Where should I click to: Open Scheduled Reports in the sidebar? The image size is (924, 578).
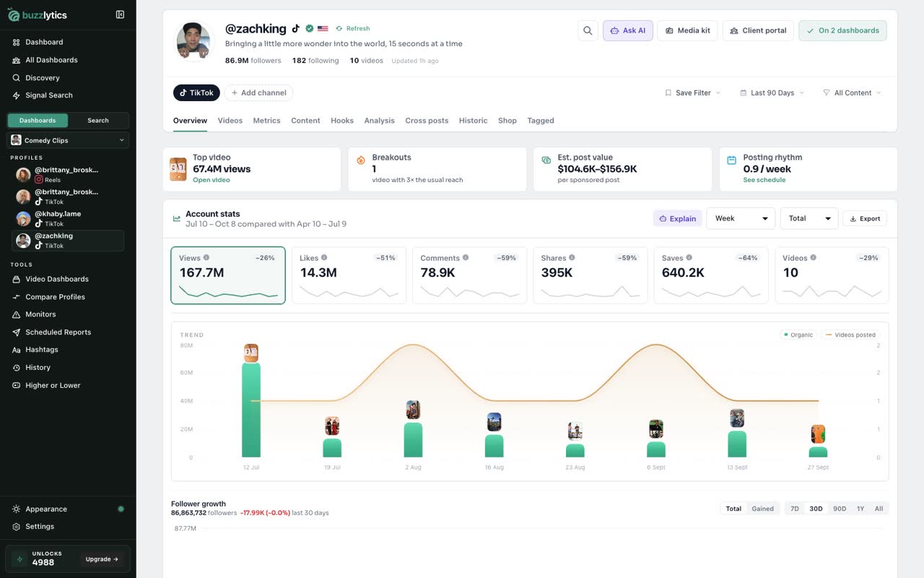(58, 332)
